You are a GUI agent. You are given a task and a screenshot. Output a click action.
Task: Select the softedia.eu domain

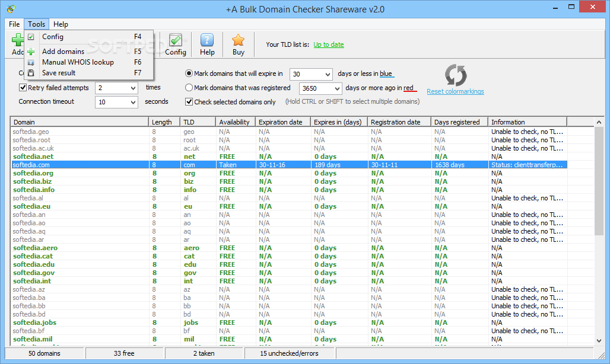click(x=32, y=206)
